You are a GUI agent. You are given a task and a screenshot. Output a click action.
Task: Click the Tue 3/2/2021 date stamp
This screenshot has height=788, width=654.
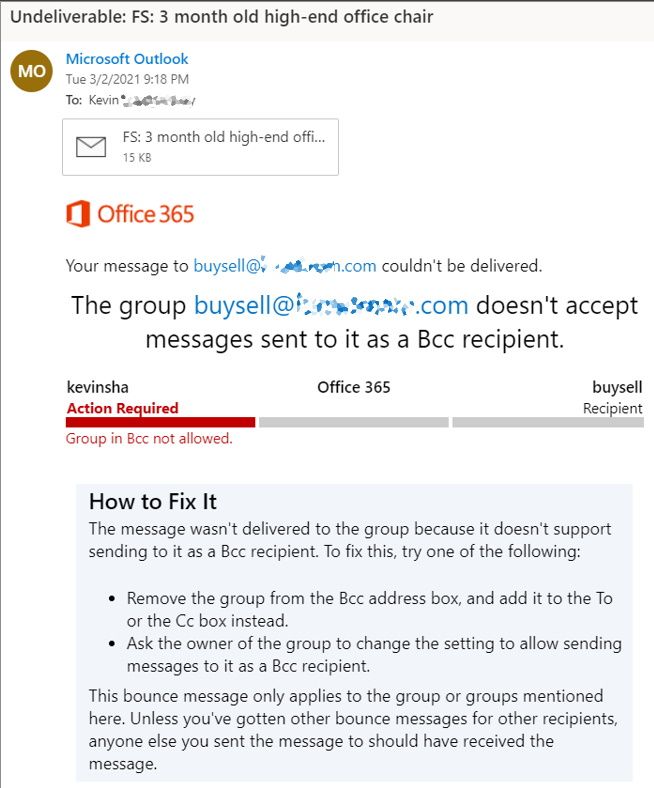[x=127, y=79]
